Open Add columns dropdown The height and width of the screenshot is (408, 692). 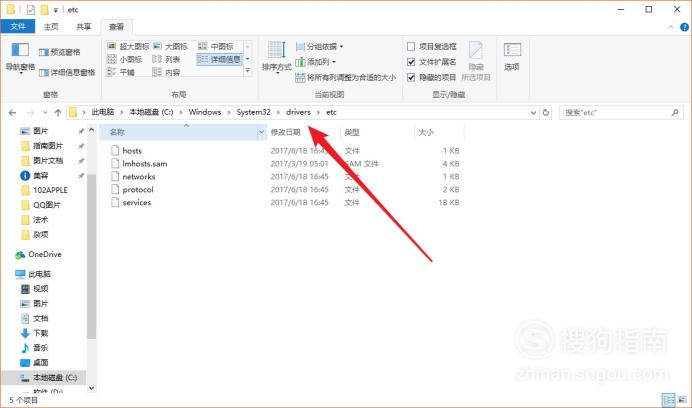[316, 62]
